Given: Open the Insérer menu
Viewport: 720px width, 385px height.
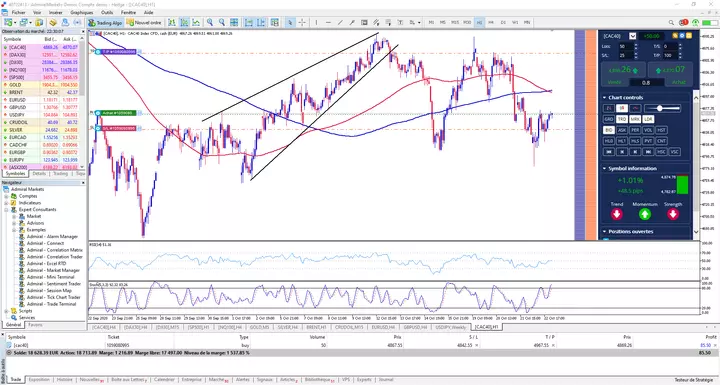Looking at the screenshot, I should tap(56, 12).
